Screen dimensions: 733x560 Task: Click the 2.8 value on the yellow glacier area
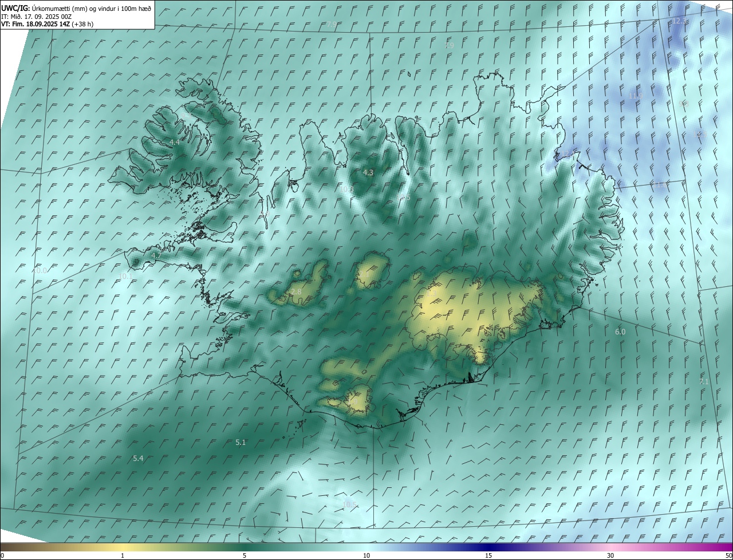tap(296, 292)
